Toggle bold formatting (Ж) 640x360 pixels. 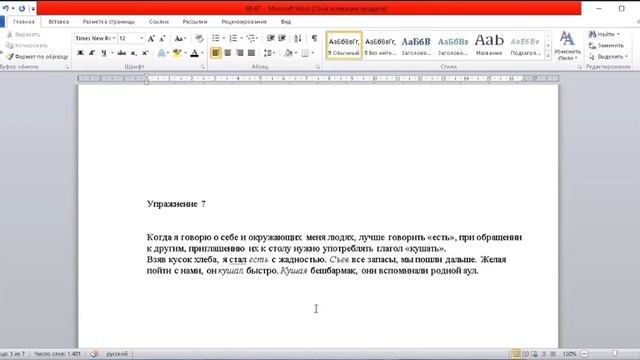click(80, 53)
